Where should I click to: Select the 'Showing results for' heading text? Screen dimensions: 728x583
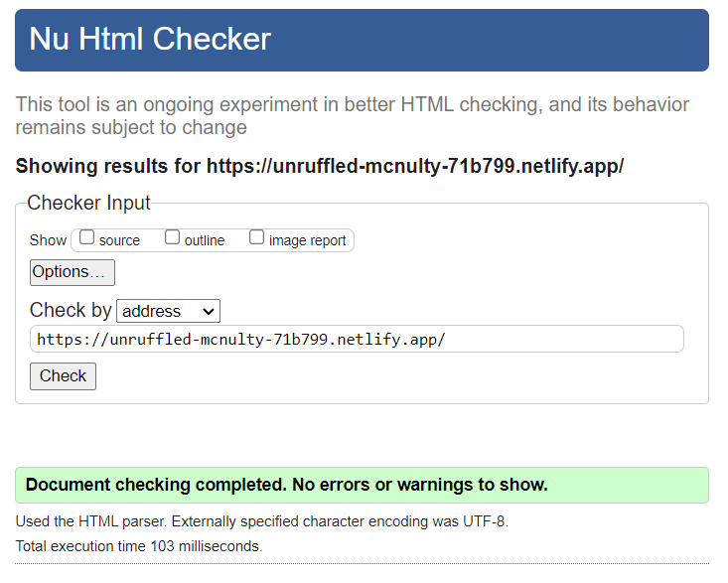(320, 166)
